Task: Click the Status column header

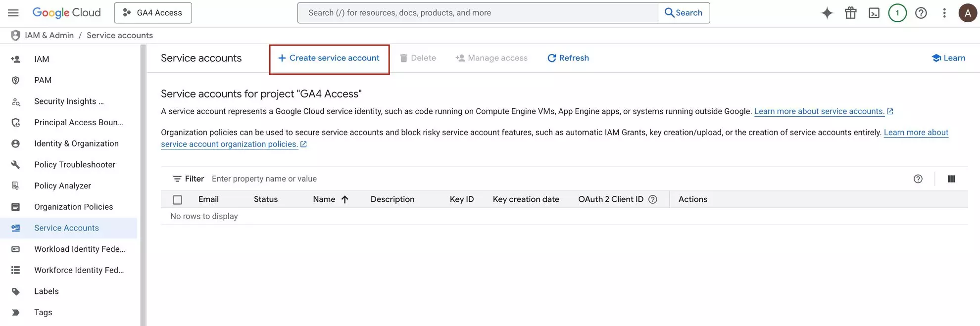Action: coord(266,199)
